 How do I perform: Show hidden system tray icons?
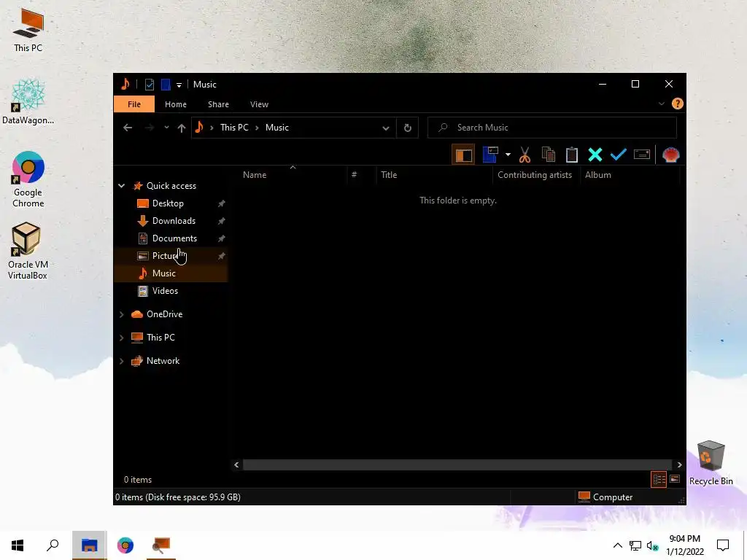tap(617, 545)
